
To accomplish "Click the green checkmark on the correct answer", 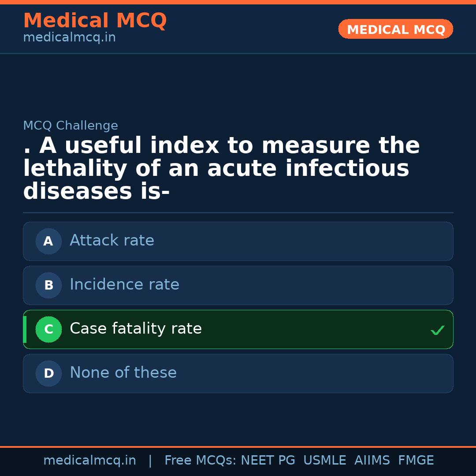I will 437,330.
